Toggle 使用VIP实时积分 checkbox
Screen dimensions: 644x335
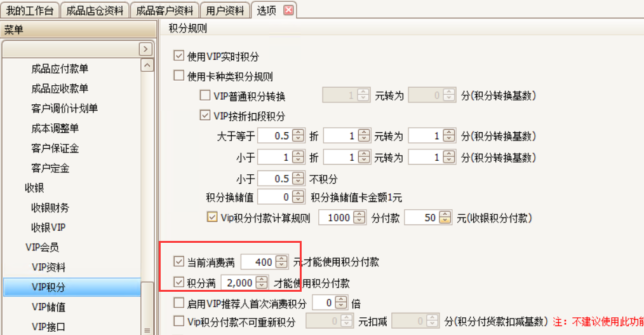178,56
